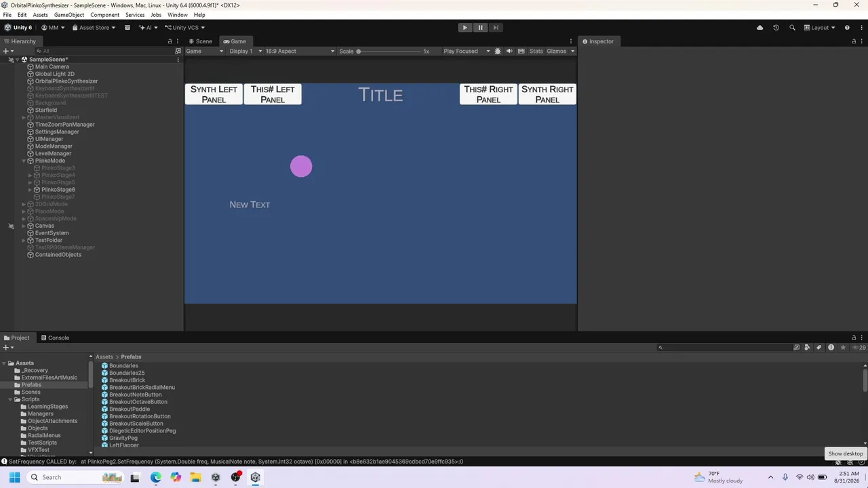This screenshot has width=868, height=488.
Task: Open Undo History clock icon
Action: tap(776, 28)
